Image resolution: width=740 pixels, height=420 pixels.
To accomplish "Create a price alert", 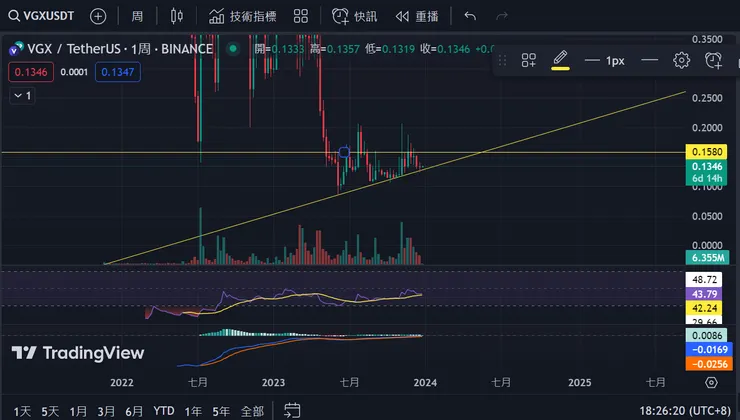I will click(x=354, y=17).
